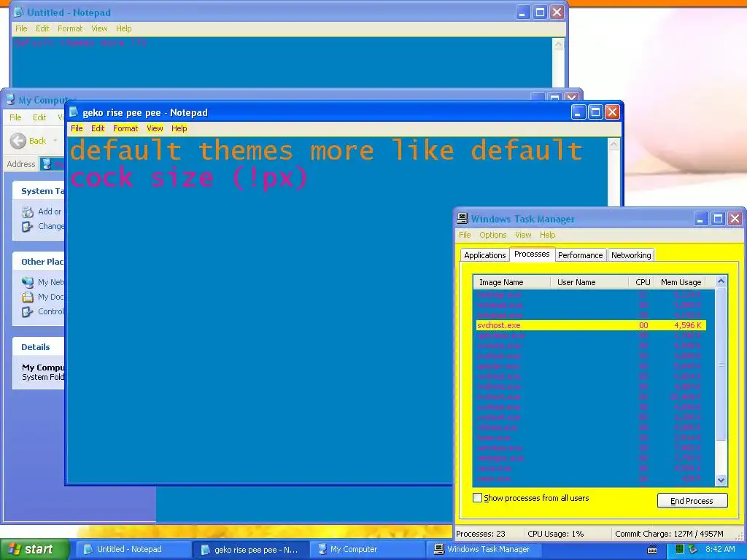Click the geko Notepad title bar icon

click(74, 112)
